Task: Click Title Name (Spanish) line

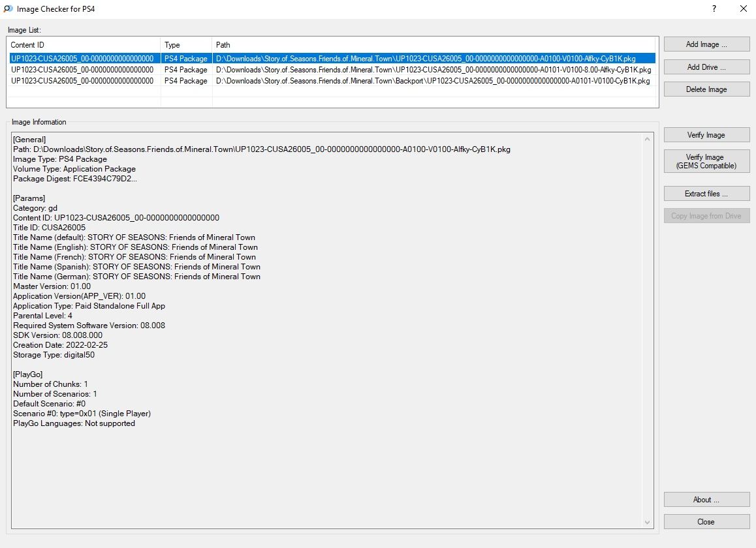Action: point(137,267)
